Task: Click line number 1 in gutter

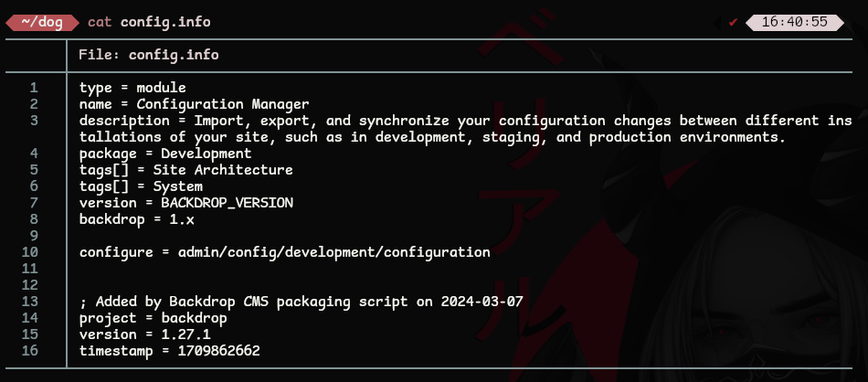Action: [x=35, y=88]
